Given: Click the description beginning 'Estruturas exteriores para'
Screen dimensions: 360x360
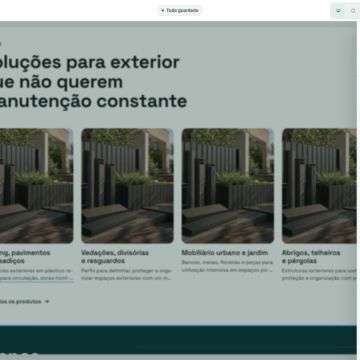Looking at the screenshot, I should 319,274.
